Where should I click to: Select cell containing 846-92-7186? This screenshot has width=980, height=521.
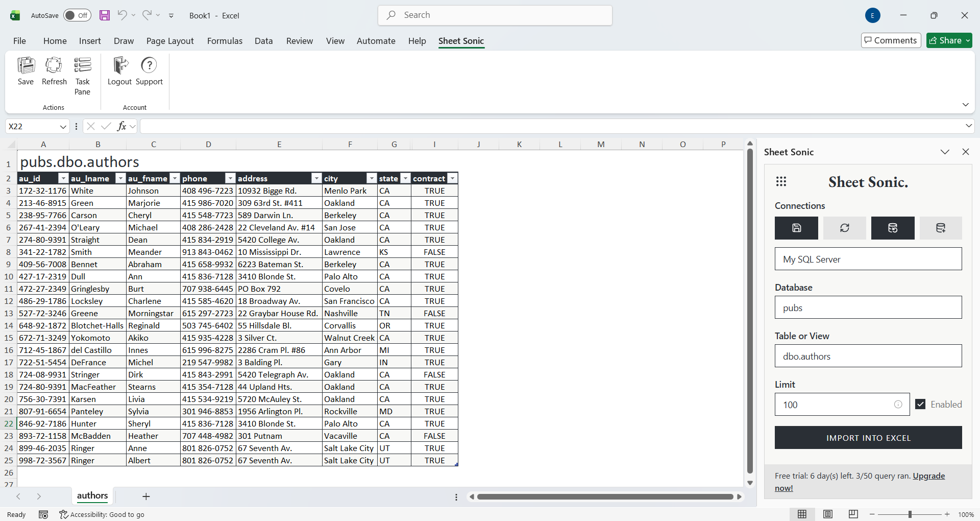pyautogui.click(x=43, y=423)
